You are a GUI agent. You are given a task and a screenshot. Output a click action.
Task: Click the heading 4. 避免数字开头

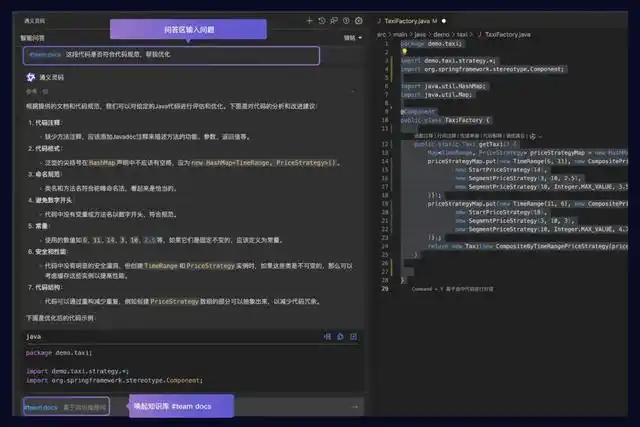click(50, 200)
